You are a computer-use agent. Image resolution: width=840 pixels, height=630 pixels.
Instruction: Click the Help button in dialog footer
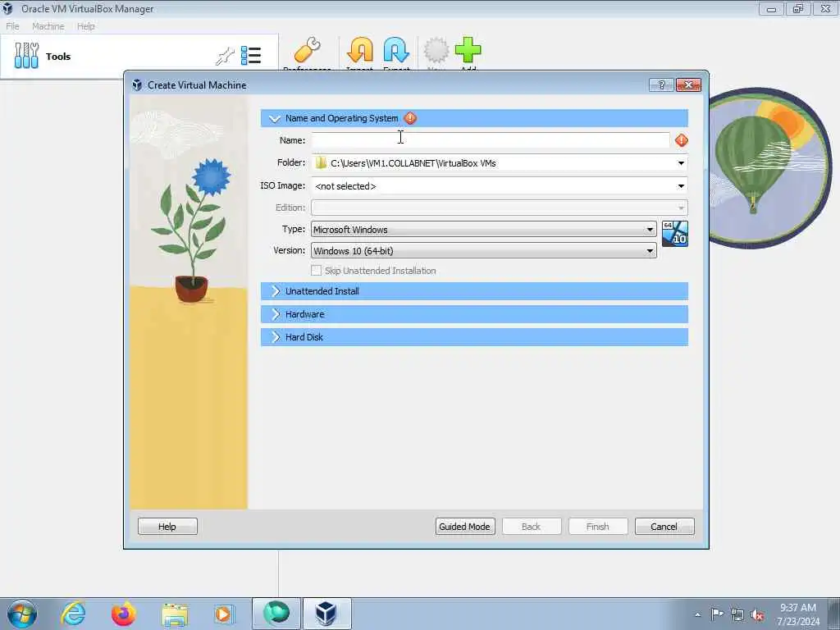point(167,527)
